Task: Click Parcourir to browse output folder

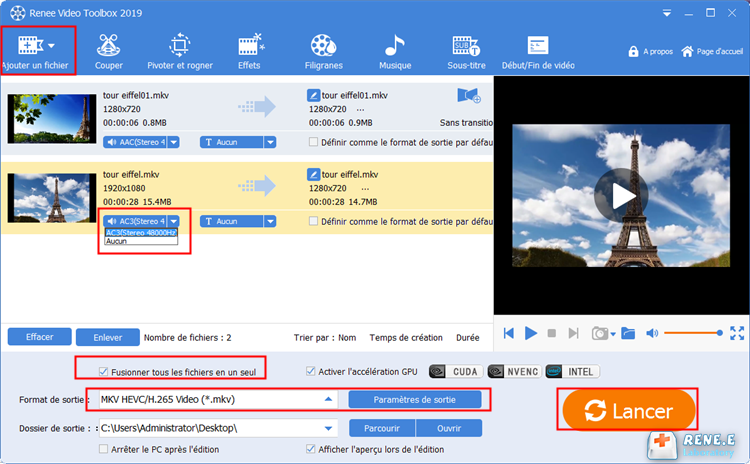Action: (382, 428)
